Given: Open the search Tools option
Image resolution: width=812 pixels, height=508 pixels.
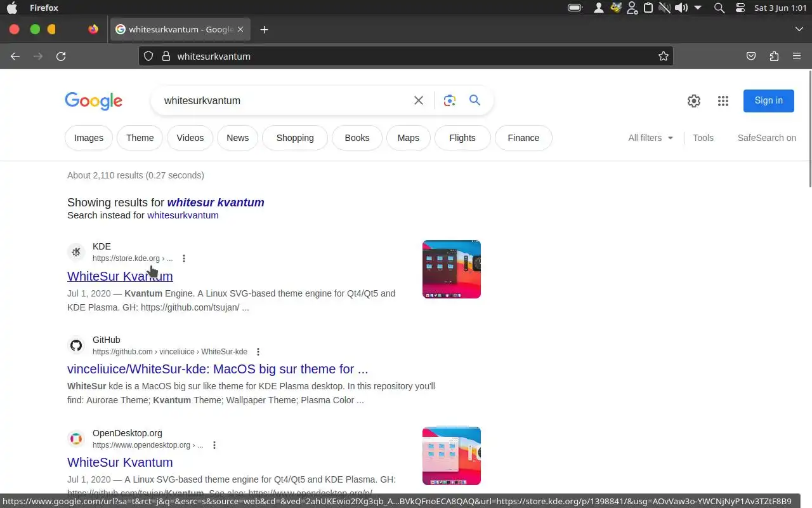Looking at the screenshot, I should (x=703, y=138).
